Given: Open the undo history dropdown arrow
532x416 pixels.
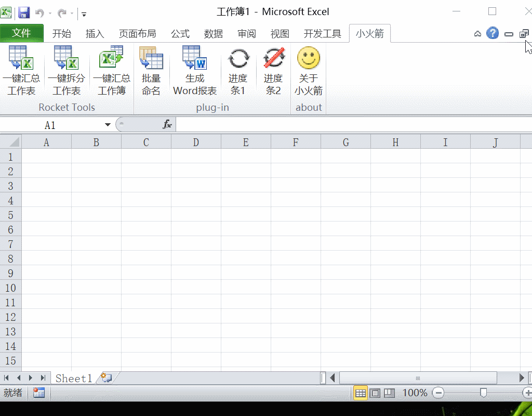Looking at the screenshot, I should coord(50,14).
